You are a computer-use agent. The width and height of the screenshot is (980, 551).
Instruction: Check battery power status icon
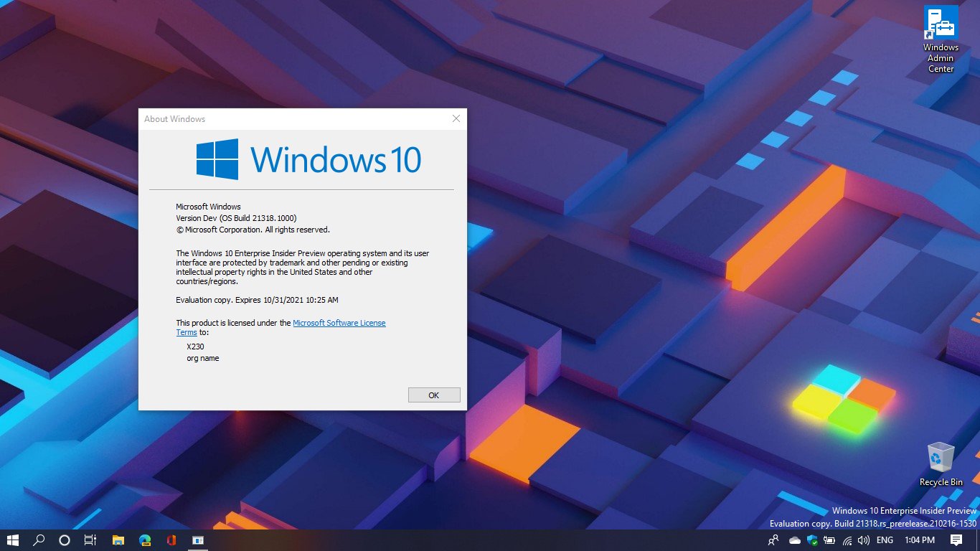(830, 540)
